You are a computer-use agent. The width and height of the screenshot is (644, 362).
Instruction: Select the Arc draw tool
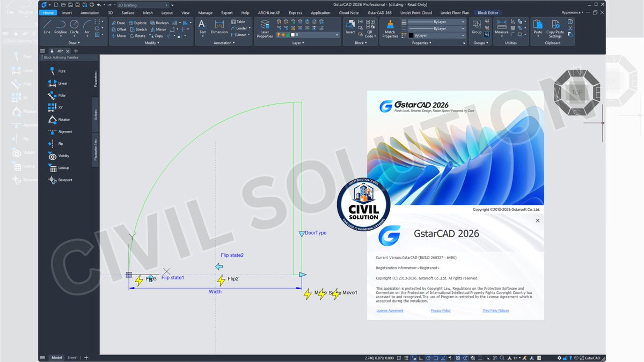(x=87, y=26)
